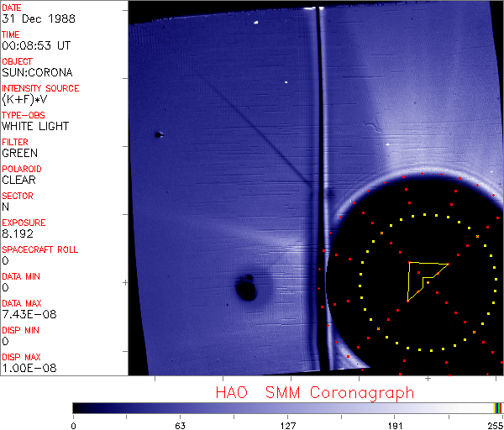The image size is (504, 430).
Task: Click the small dark spot in the upper-left image
Action: tap(157, 134)
